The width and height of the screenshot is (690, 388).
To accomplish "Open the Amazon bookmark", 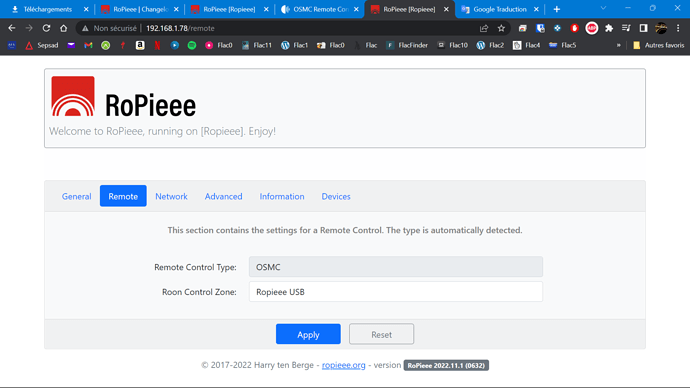I will coord(140,45).
